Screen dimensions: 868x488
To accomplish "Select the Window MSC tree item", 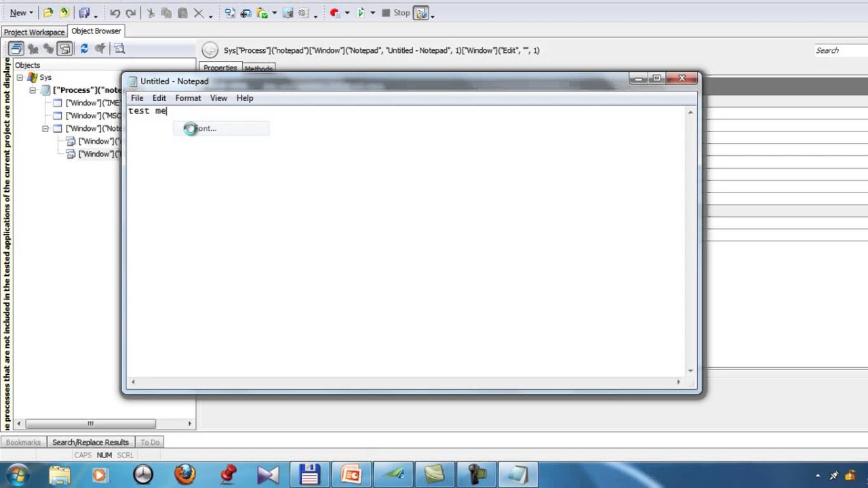I will click(93, 116).
